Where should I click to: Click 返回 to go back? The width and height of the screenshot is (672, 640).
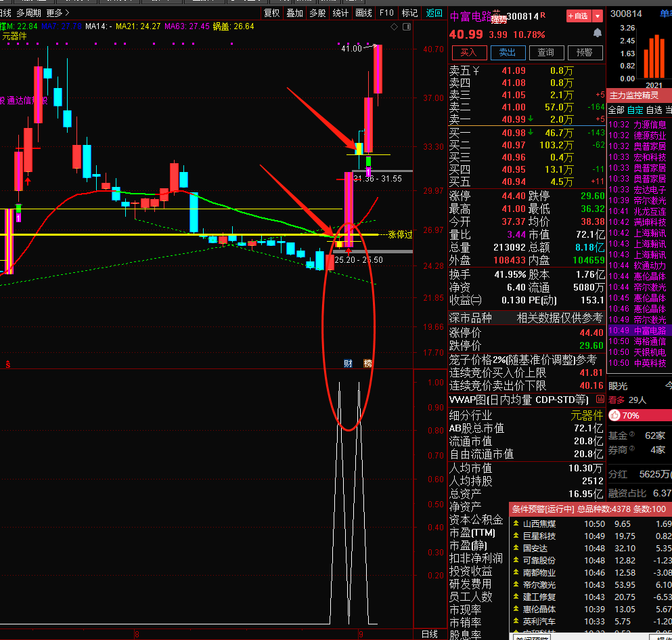click(434, 14)
